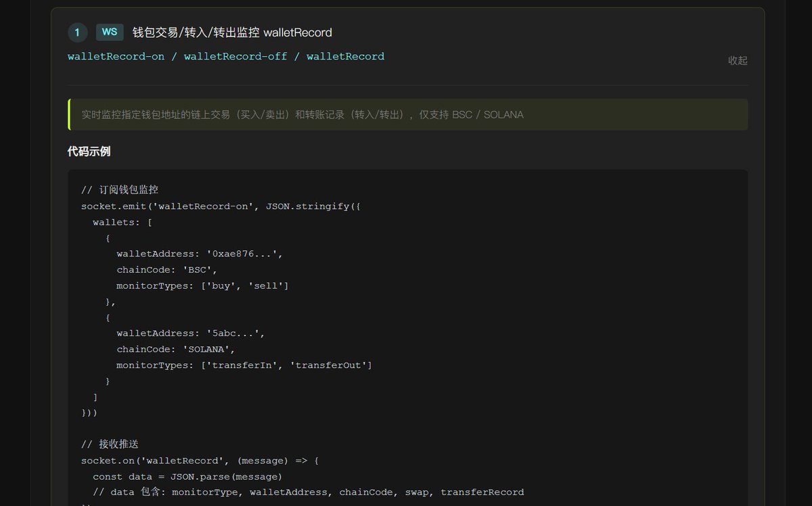Click comment line // 订阅钱包监控
This screenshot has height=506, width=812.
pos(120,190)
